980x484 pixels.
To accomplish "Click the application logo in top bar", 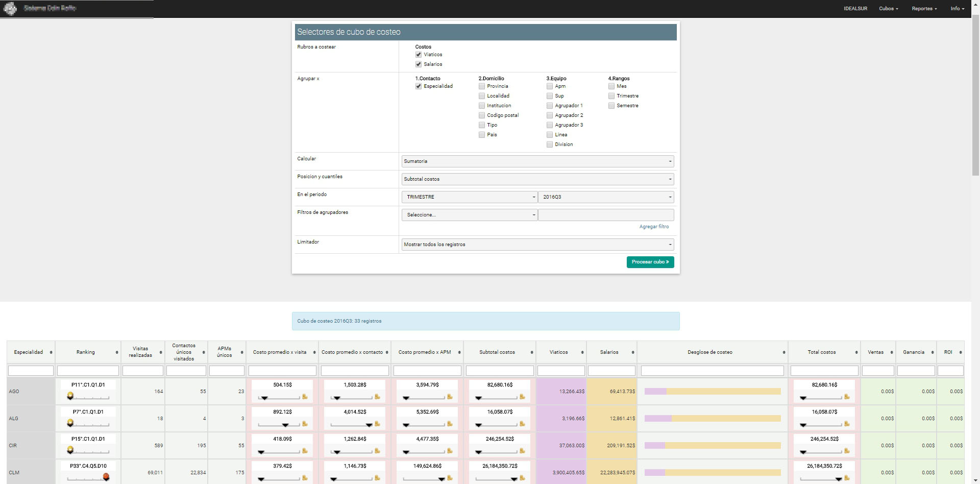I will [10, 9].
